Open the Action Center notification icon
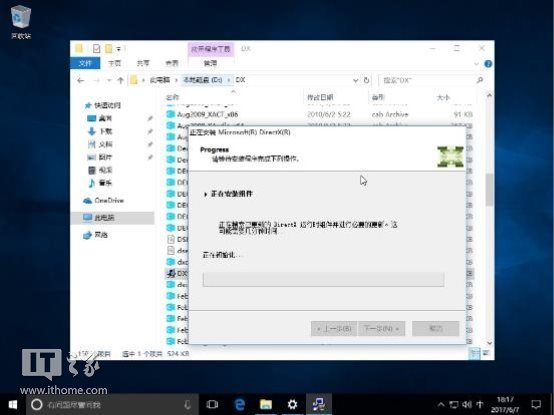 click(x=536, y=405)
